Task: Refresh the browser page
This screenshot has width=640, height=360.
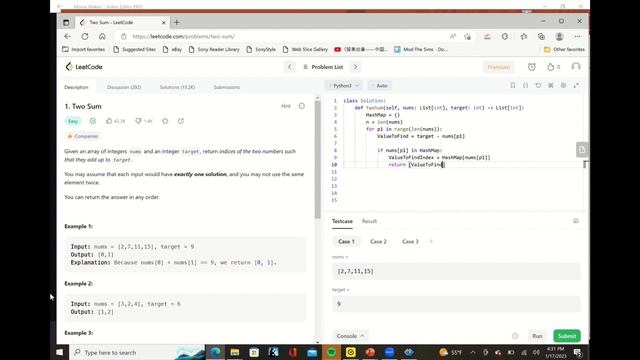Action: pos(84,36)
